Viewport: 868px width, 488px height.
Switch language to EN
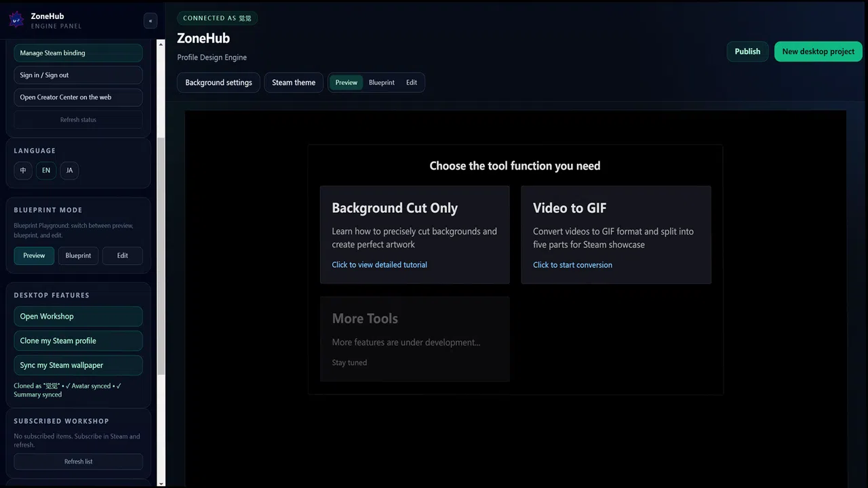click(x=46, y=170)
